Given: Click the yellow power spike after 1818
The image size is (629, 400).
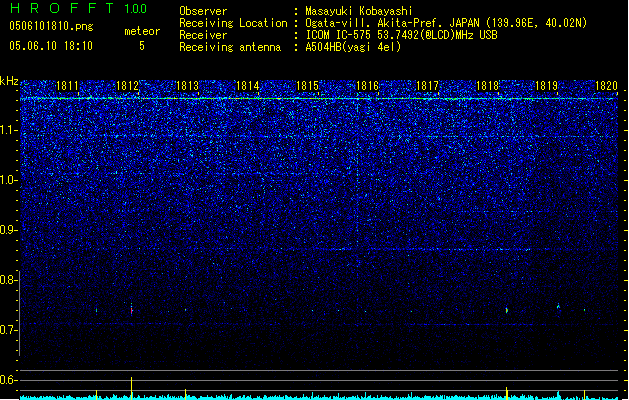Looking at the screenshot, I should pyautogui.click(x=507, y=393).
